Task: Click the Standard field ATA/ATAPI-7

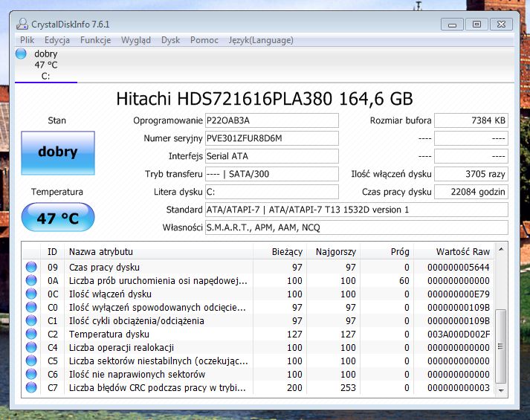Action: point(357,210)
